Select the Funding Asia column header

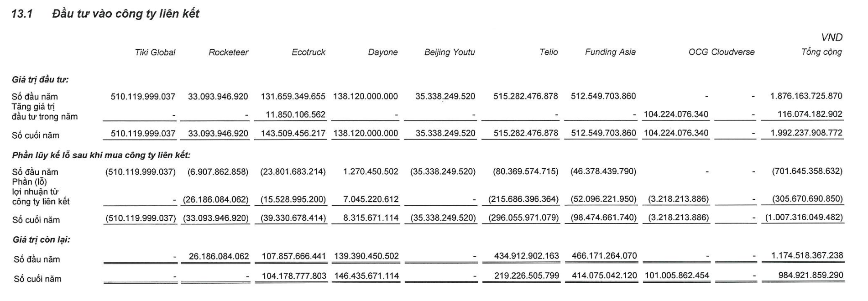[x=610, y=52]
